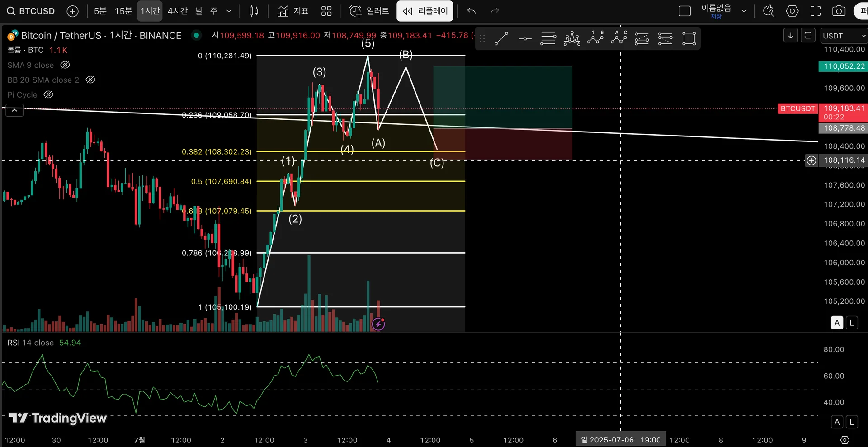Collapse the indicator legend arrow
The image size is (868, 447).
click(x=14, y=110)
